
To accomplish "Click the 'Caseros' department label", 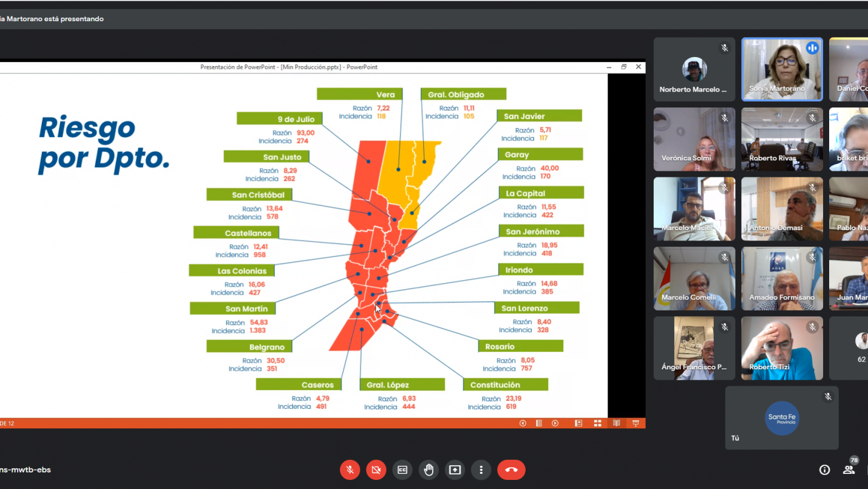I will (299, 385).
